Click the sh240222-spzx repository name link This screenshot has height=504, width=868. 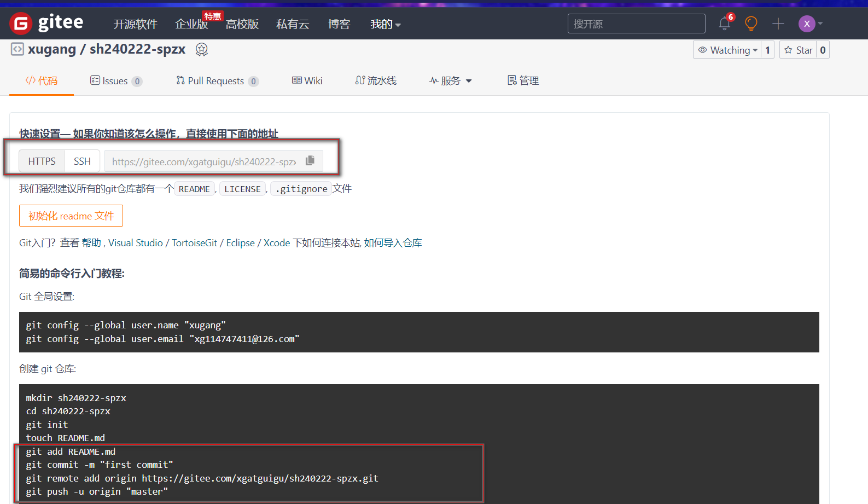pos(138,49)
